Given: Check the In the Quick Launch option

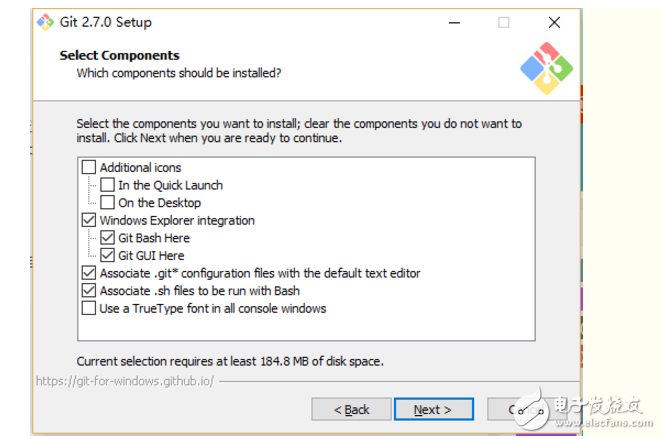Looking at the screenshot, I should coord(108,185).
